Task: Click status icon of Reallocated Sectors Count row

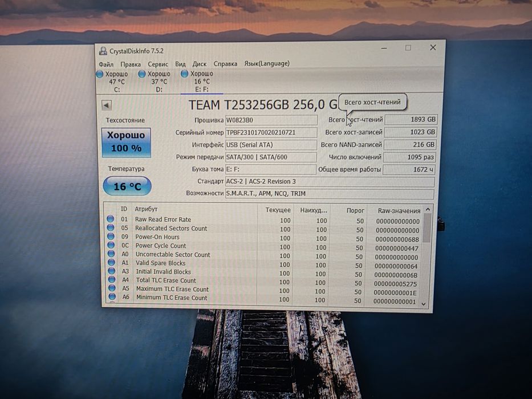Action: click(110, 227)
